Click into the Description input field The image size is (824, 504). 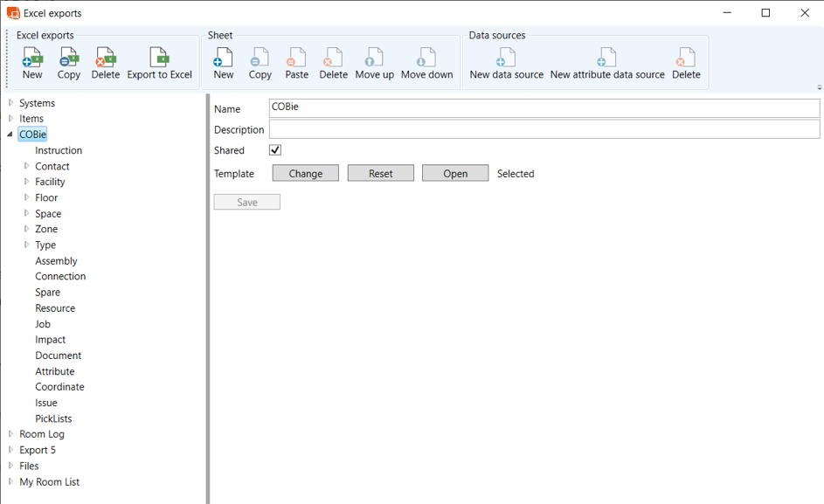(x=544, y=129)
